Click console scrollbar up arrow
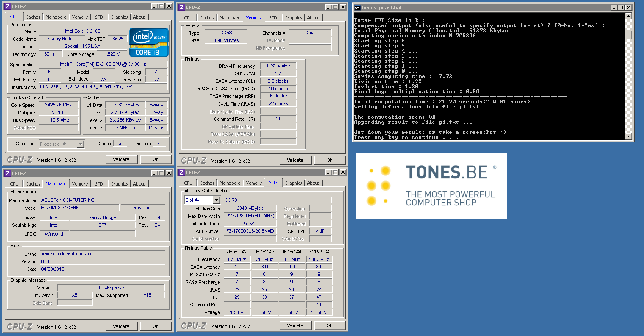The image size is (644, 336). point(628,16)
